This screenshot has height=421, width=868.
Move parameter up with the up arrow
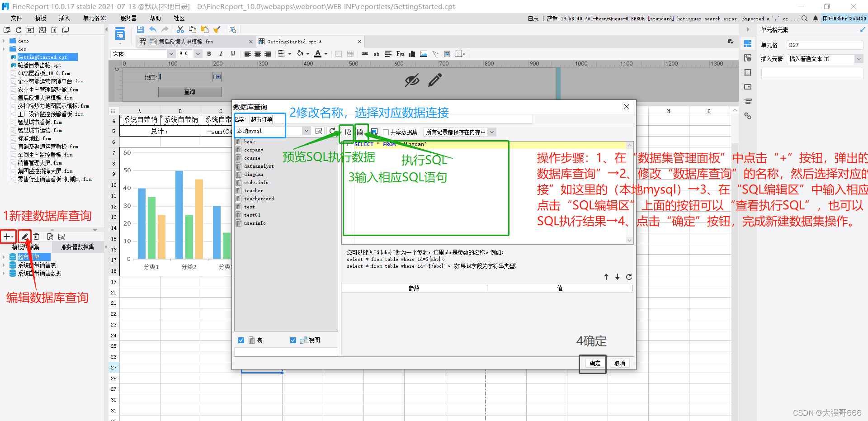[606, 277]
